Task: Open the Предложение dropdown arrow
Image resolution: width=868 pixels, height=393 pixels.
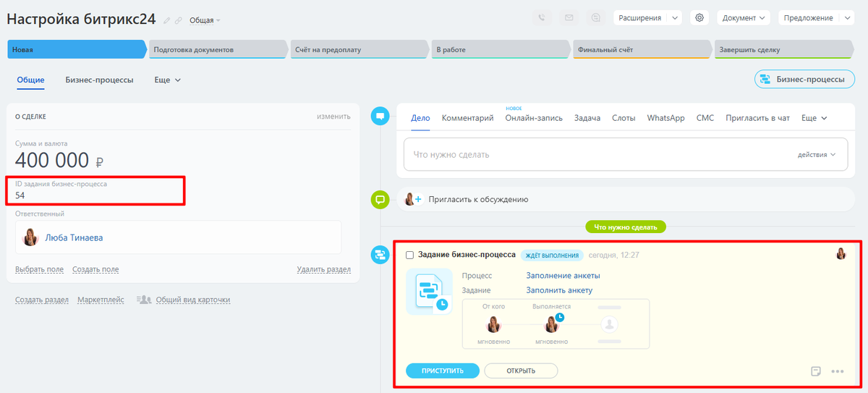Action: click(848, 18)
